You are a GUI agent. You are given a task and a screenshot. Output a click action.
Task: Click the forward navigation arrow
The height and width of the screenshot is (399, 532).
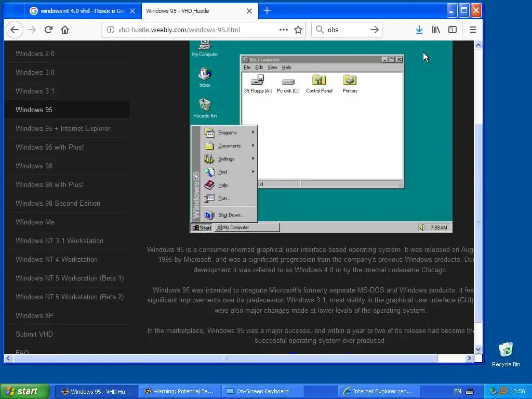click(x=32, y=30)
